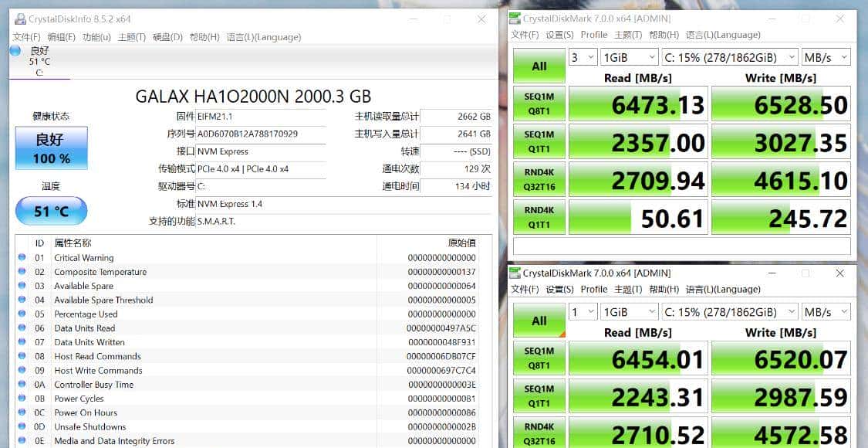Click the blue dot beside Composite Temperature
Image resolution: width=868 pixels, height=448 pixels.
pyautogui.click(x=22, y=272)
